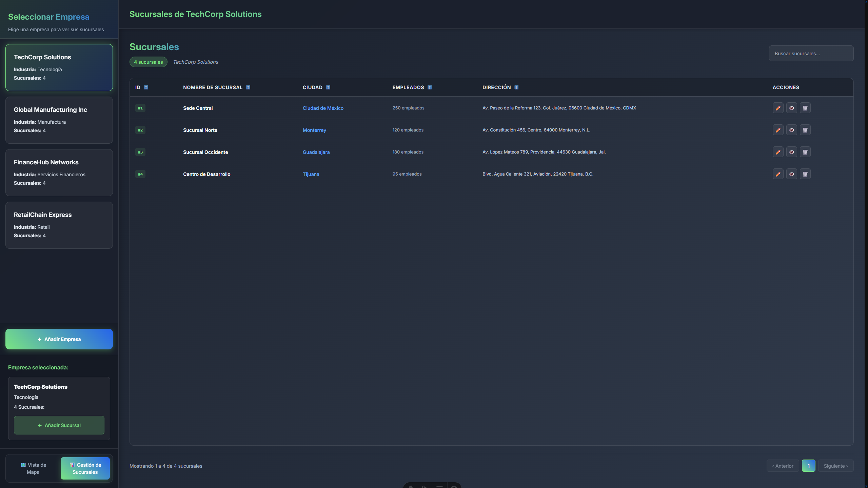Screen dimensions: 868x488
Task: Switch to Vista de Mapa tab
Action: 33,468
